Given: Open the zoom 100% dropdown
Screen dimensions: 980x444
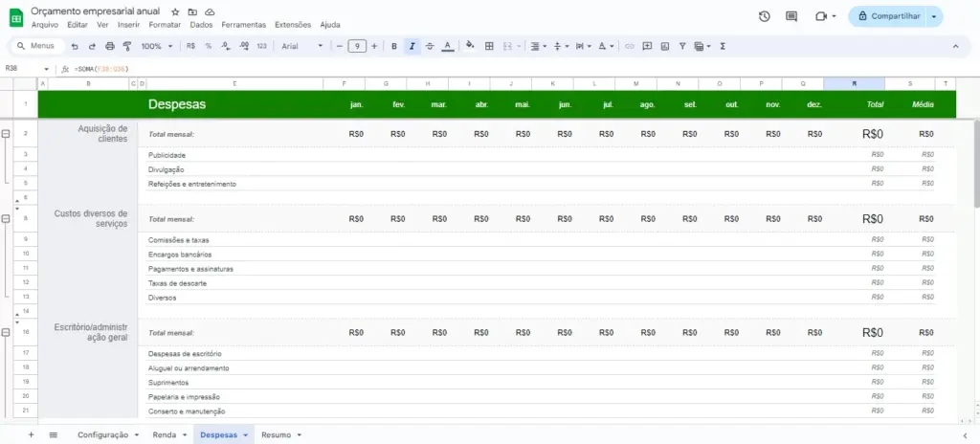Looking at the screenshot, I should click(x=157, y=46).
